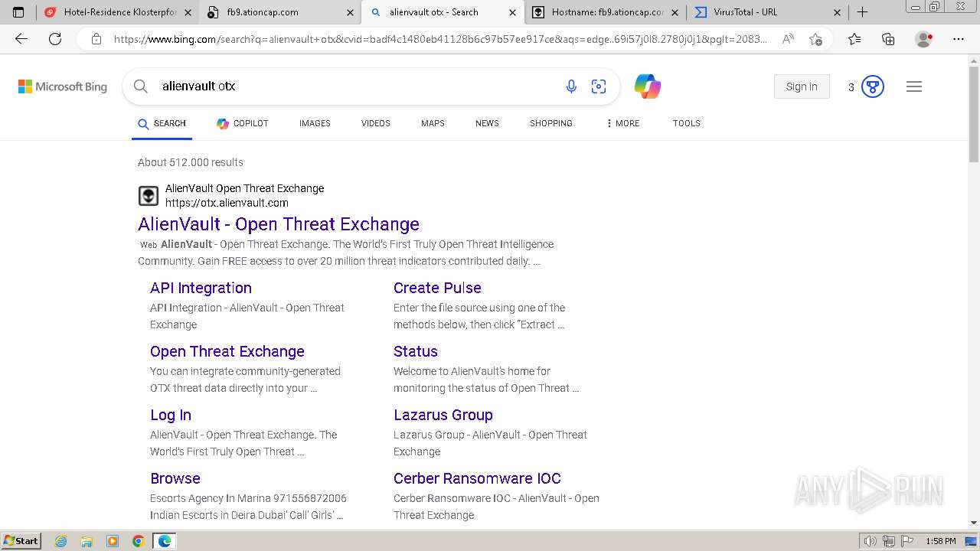Click the site lock info icon
Screen dimensions: 980x551
pos(96,39)
